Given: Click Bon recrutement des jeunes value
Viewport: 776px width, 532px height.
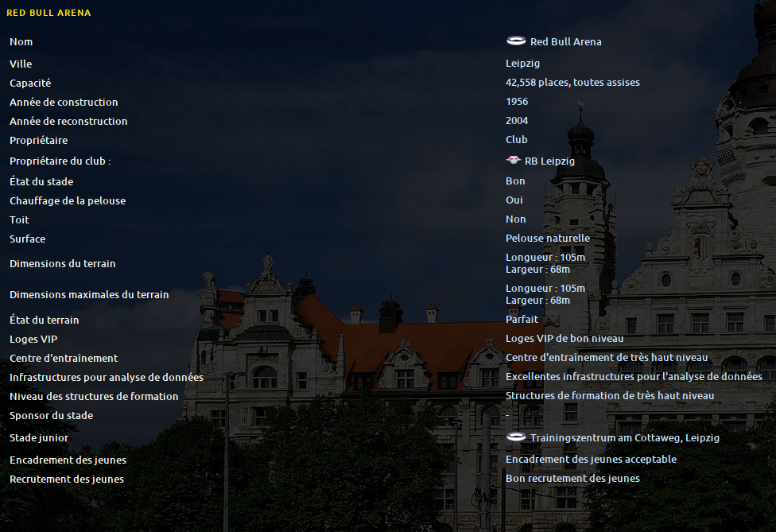Looking at the screenshot, I should [x=572, y=479].
